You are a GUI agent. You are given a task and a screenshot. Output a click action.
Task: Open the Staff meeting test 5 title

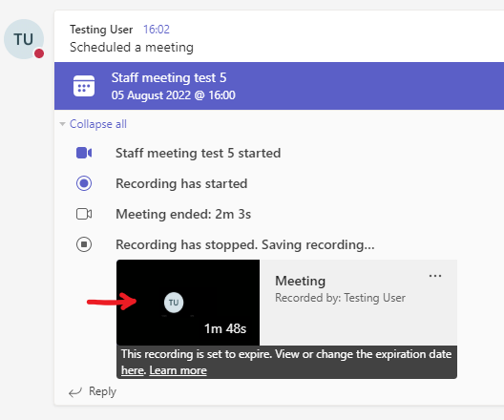coord(169,77)
